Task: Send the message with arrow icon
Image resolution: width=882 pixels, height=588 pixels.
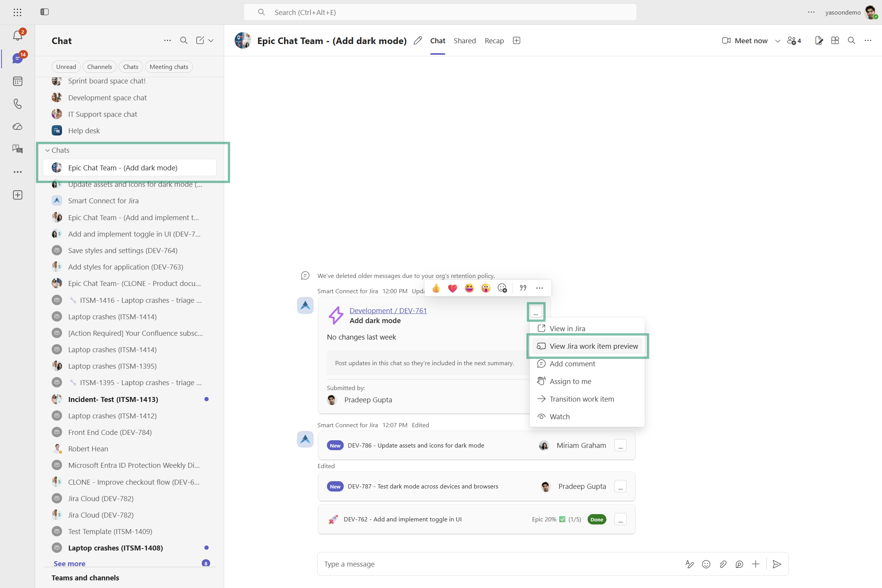Action: [777, 564]
